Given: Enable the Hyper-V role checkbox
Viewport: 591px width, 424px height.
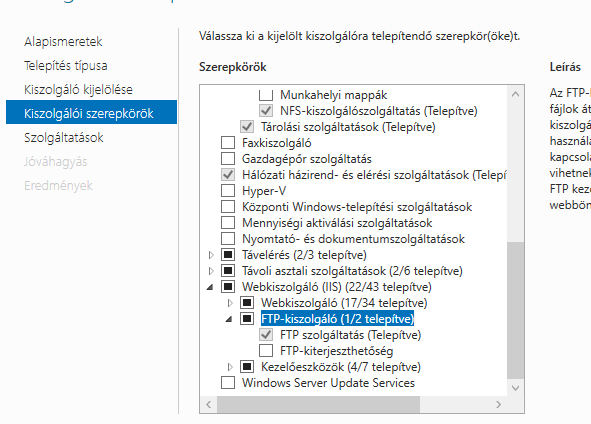Looking at the screenshot, I should (x=228, y=191).
